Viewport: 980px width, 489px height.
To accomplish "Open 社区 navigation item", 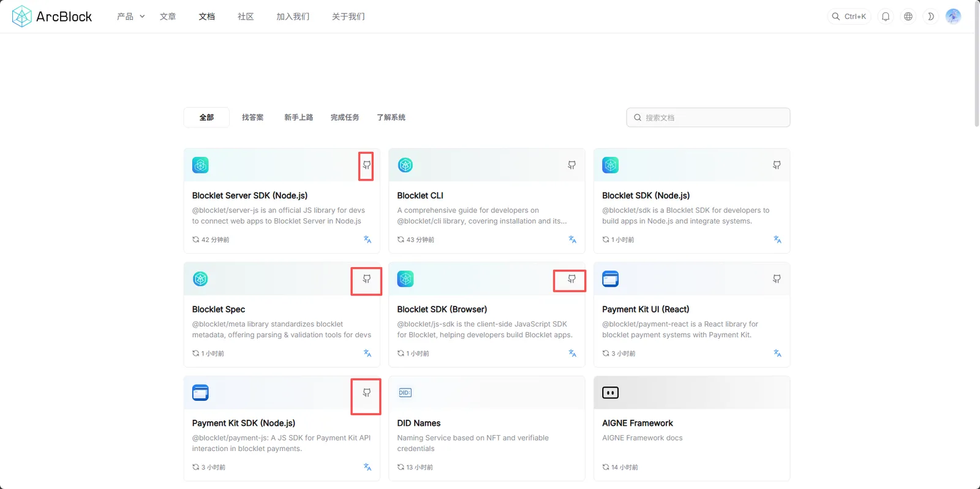I will click(246, 17).
